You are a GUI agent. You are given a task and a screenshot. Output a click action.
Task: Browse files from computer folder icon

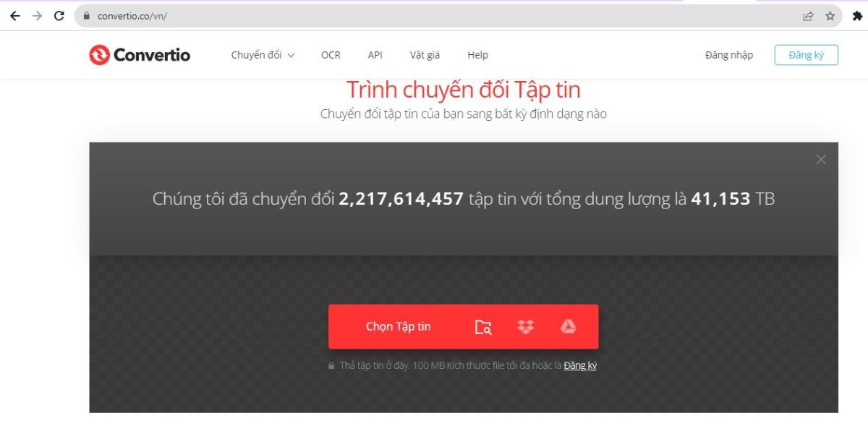(x=483, y=327)
